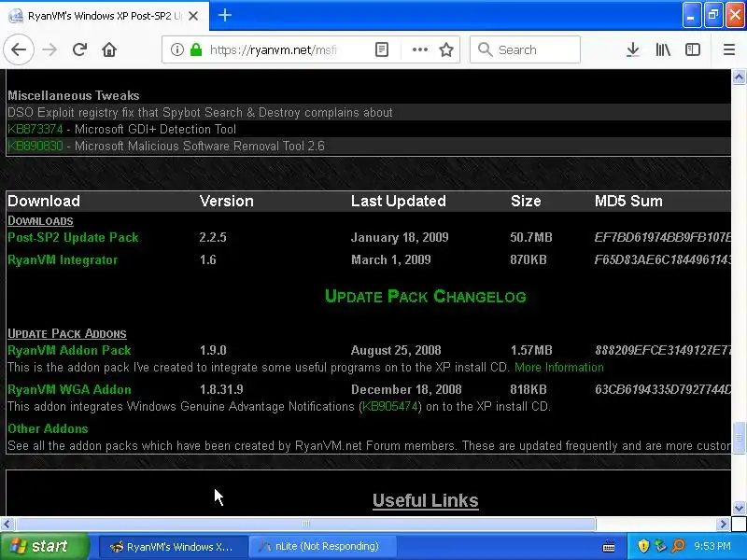Click the taskbar clock showing 9:53 PM
The height and width of the screenshot is (560, 747).
click(712, 546)
